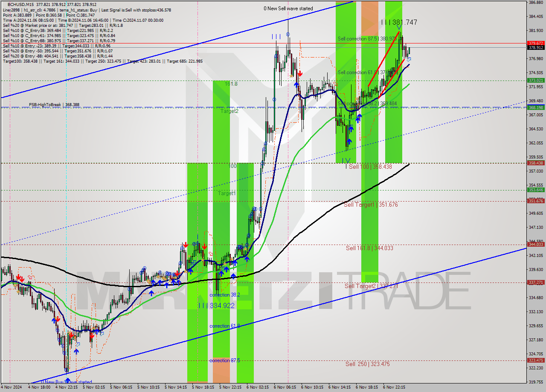Click the red 344.033 price tag
546x392 pixels.
(536, 244)
